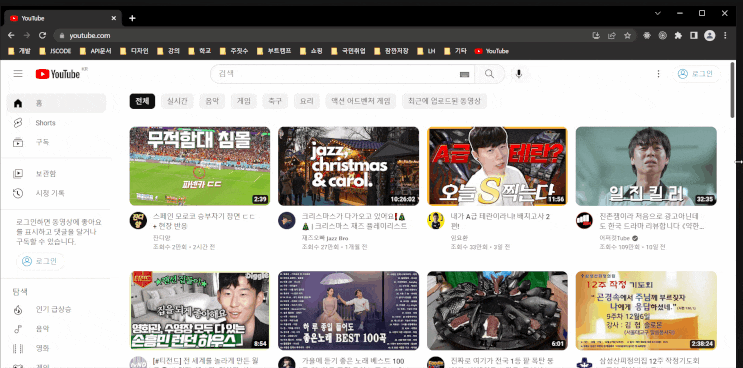Select the 게임 filter chip
743x368 pixels.
tap(244, 101)
